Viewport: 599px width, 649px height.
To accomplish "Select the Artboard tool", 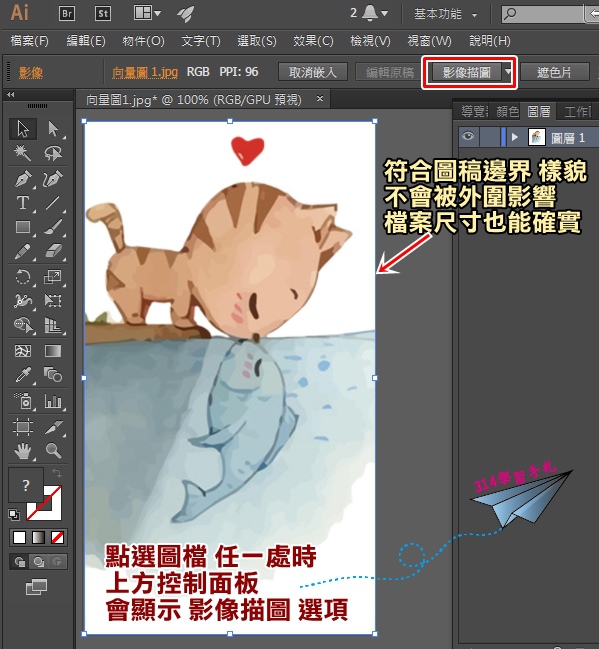I will pos(23,427).
